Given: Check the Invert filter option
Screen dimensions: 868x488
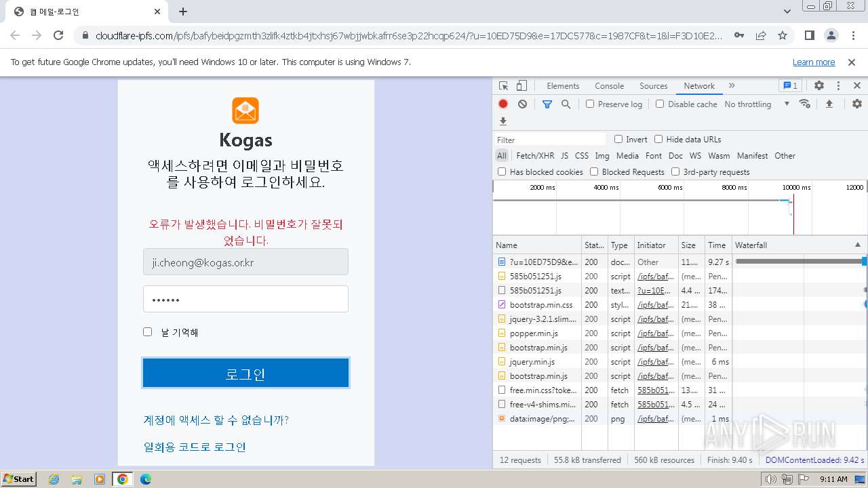Looking at the screenshot, I should (x=618, y=139).
